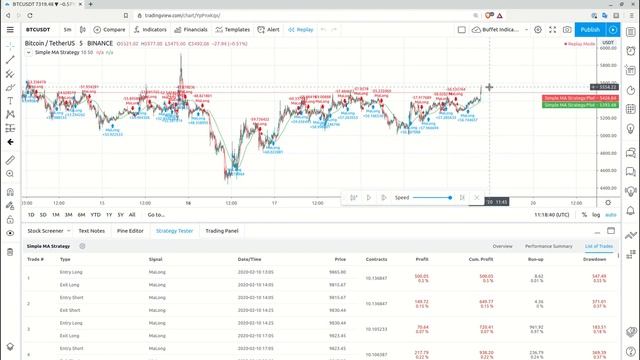Open the hamburger main menu
This screenshot has height=360, width=640.
[x=10, y=30]
